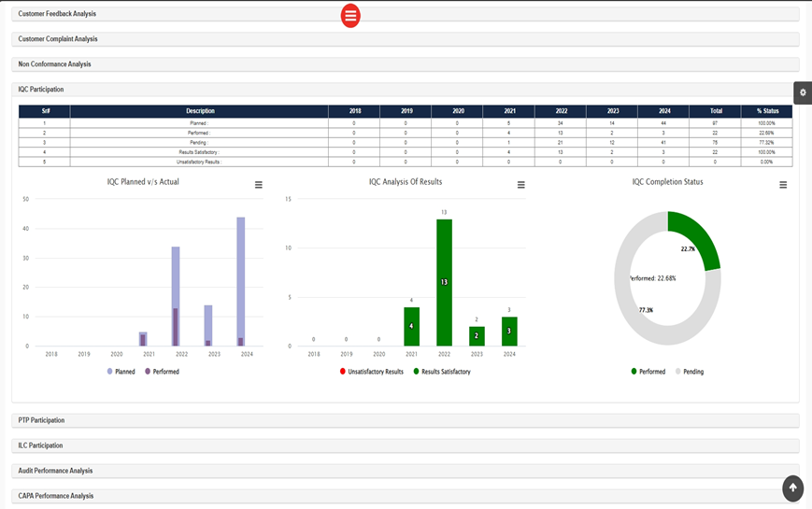Toggle Unsatisfactory Results legend item
Viewport: 812px width, 509px height.
coord(371,372)
